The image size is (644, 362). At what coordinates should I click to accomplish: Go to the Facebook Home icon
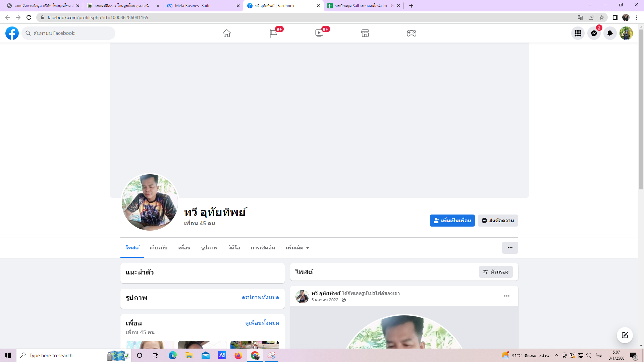coord(227,33)
